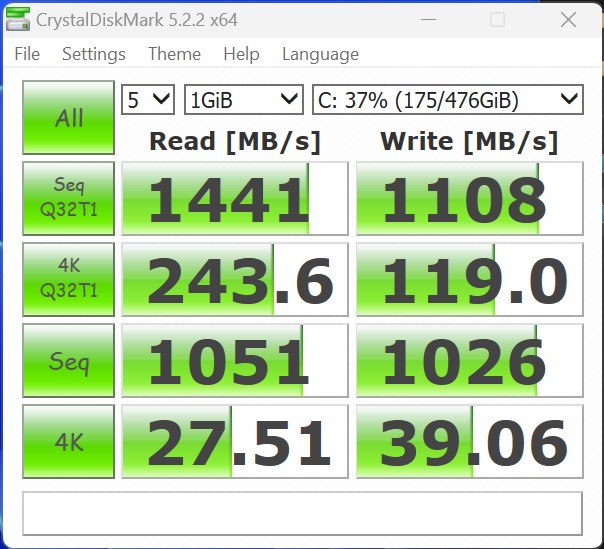Start the plain Seq benchmark
This screenshot has height=549, width=604.
pyautogui.click(x=69, y=361)
